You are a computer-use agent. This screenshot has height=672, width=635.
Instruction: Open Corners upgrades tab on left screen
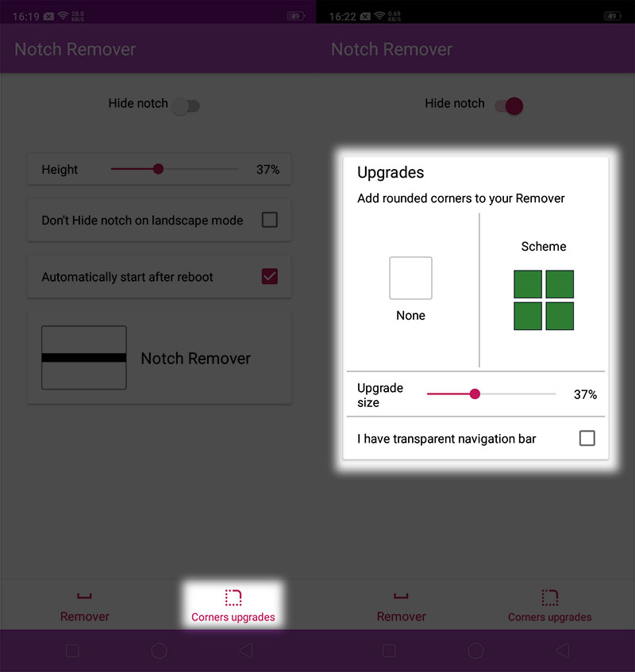point(233,605)
